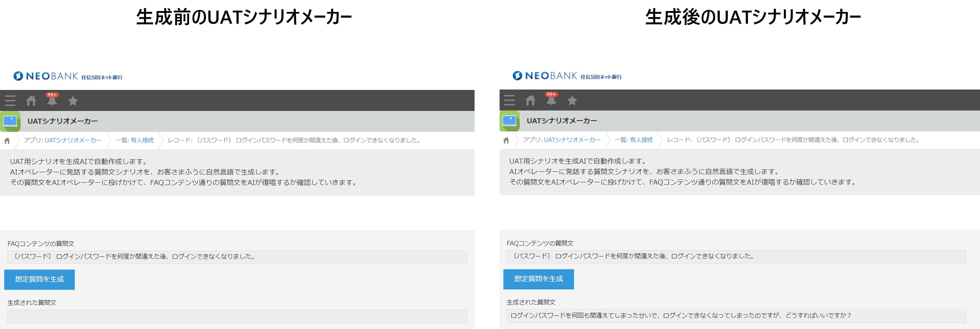Click home icon in right toolbar
The image size is (980, 329).
coord(530,100)
